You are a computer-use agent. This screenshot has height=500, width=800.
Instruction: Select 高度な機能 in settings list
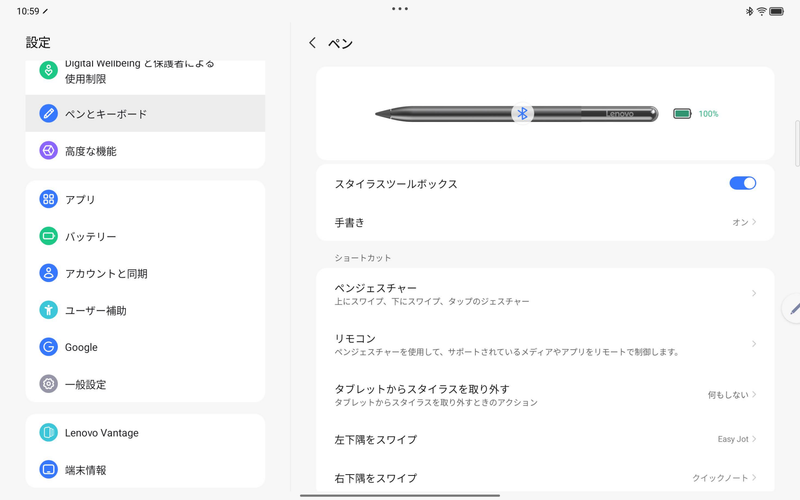pyautogui.click(x=145, y=151)
